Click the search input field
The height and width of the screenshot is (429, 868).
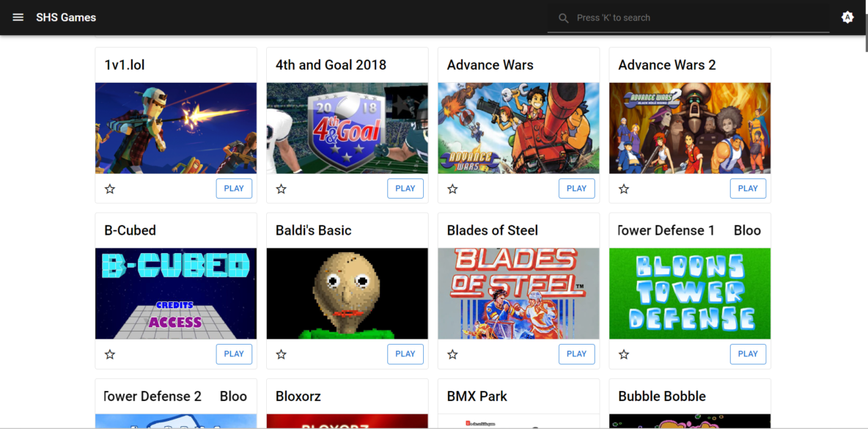(689, 18)
